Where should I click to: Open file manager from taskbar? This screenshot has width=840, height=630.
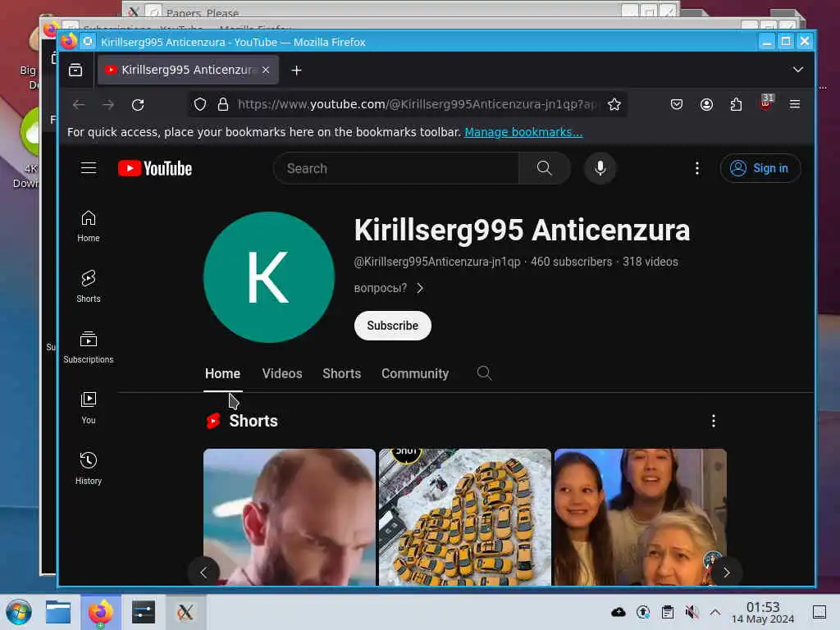pos(58,612)
